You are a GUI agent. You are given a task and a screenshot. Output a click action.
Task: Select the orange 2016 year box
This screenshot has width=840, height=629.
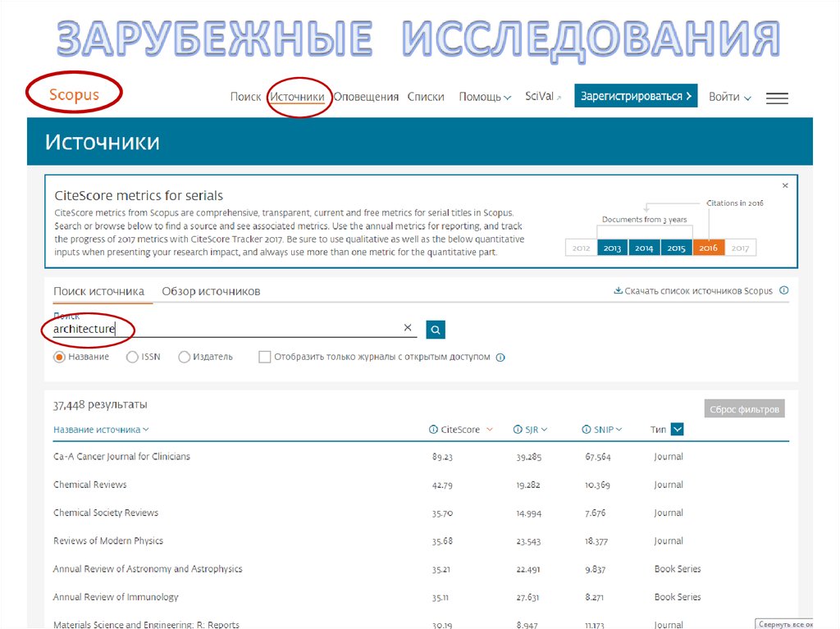pyautogui.click(x=708, y=248)
